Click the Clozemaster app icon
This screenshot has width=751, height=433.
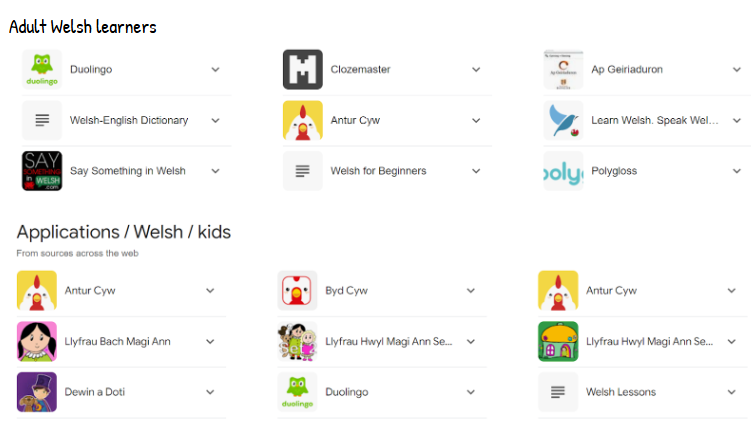[302, 69]
